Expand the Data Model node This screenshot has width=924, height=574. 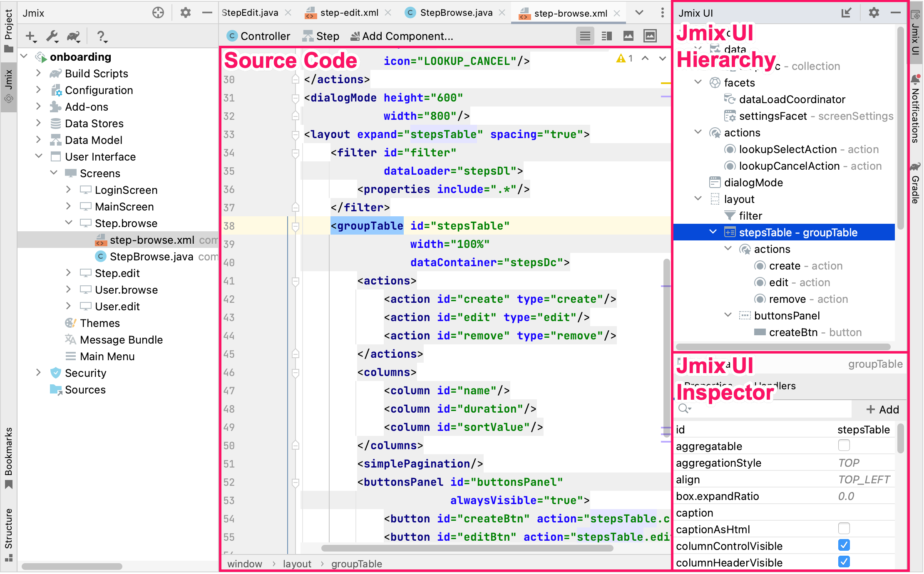coord(38,139)
